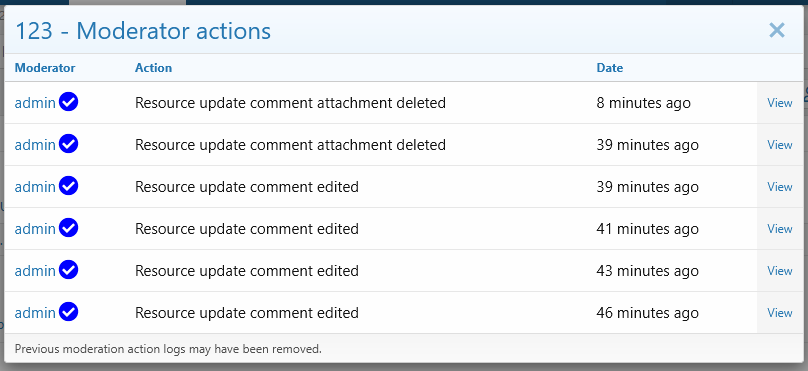Screen dimensions: 808x371
Task: Open admin profile in 43 minutes ago row
Action: tap(35, 271)
